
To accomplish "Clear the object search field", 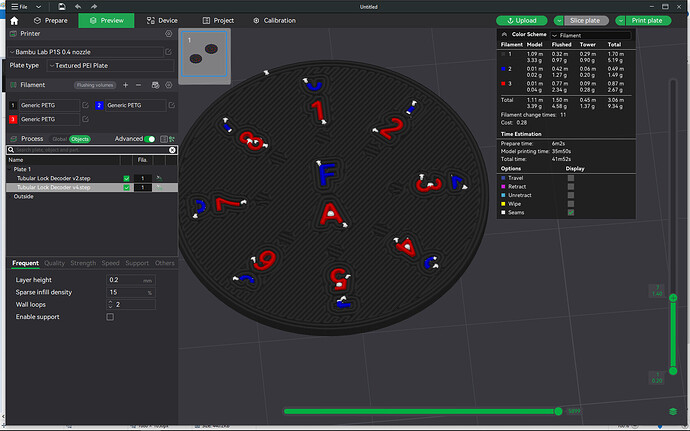I will (x=172, y=150).
